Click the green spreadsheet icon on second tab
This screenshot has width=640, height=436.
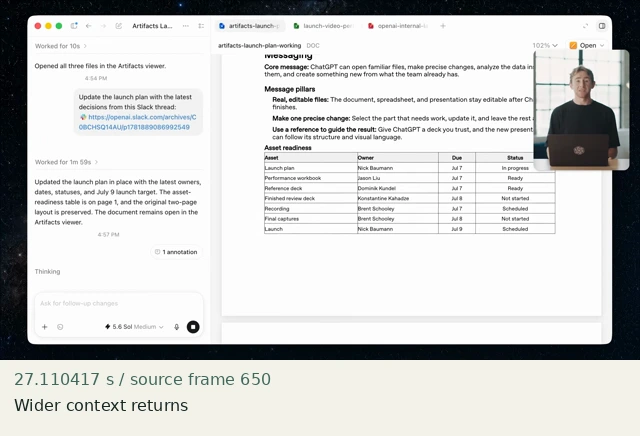pos(296,26)
